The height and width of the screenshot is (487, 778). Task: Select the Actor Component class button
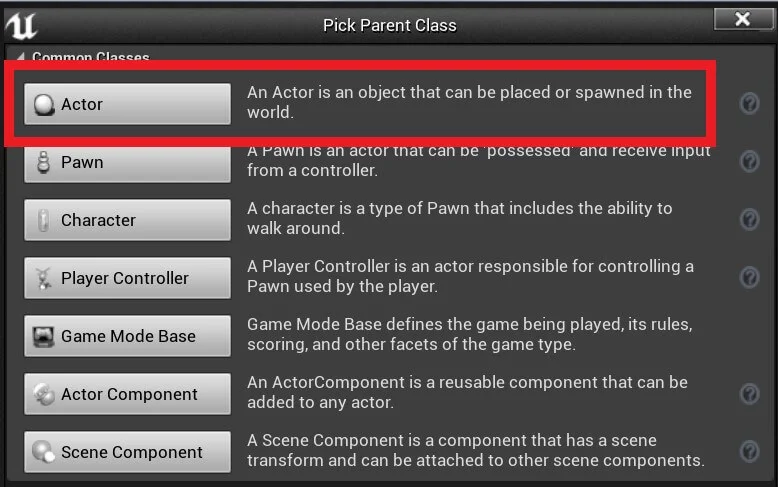[x=127, y=394]
